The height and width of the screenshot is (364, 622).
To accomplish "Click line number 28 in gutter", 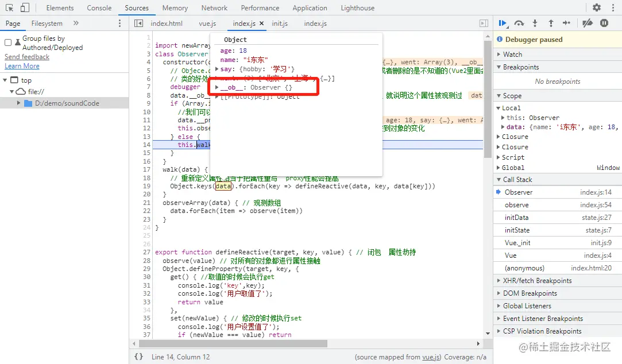I will [x=146, y=261].
